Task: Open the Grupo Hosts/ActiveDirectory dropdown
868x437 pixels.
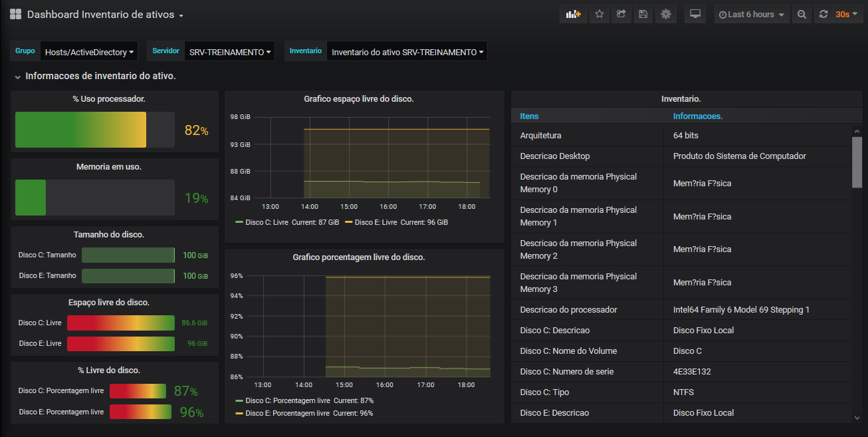Action: (x=90, y=52)
